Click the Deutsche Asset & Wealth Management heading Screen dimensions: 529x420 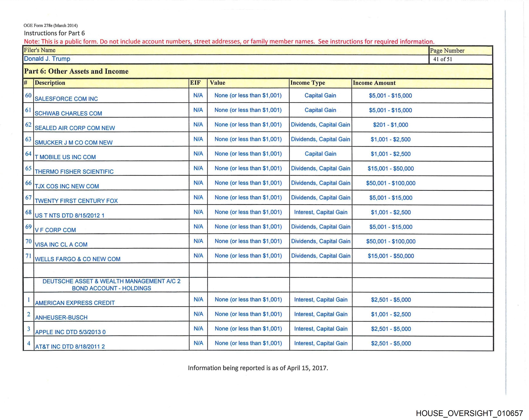(x=111, y=284)
